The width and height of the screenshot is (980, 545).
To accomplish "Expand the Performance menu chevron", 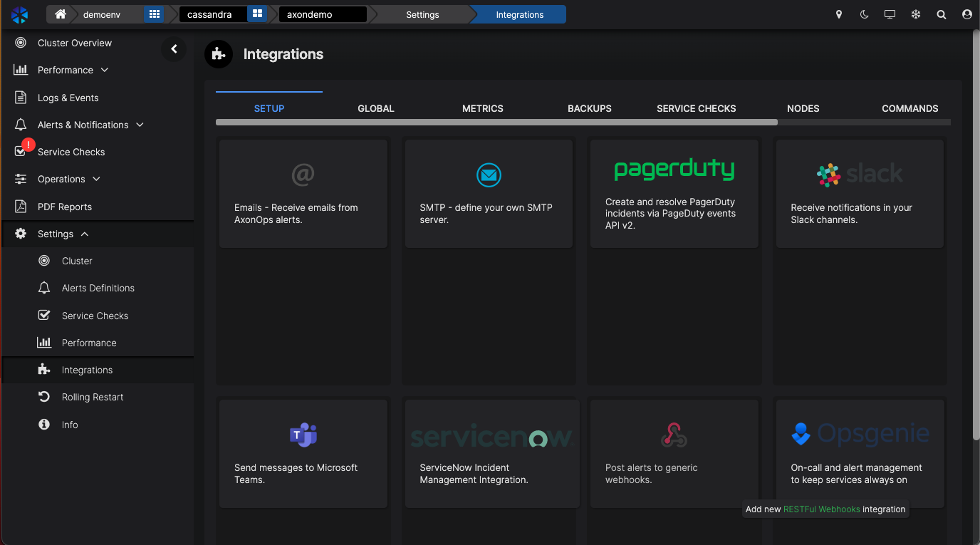I will [105, 70].
